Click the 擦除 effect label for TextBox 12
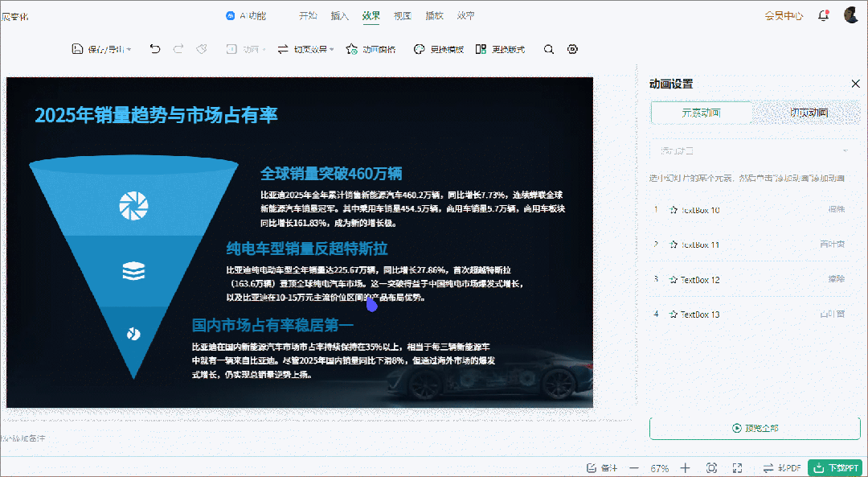868x477 pixels. click(x=837, y=279)
